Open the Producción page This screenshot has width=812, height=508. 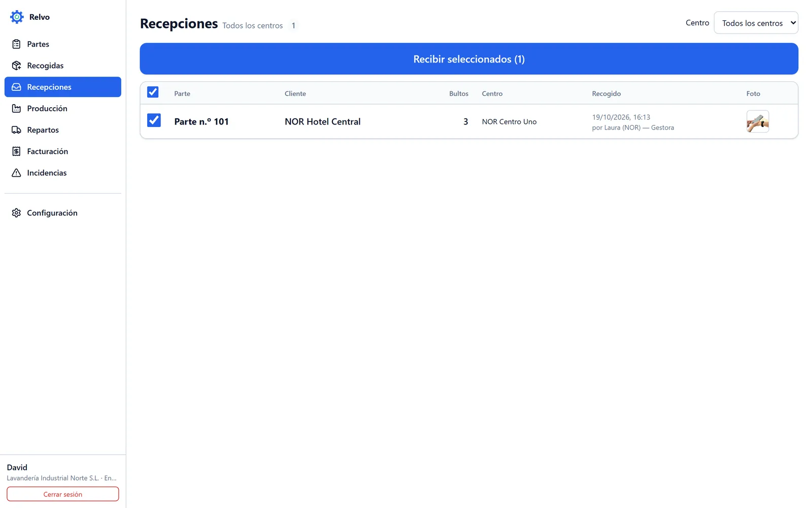pos(63,108)
